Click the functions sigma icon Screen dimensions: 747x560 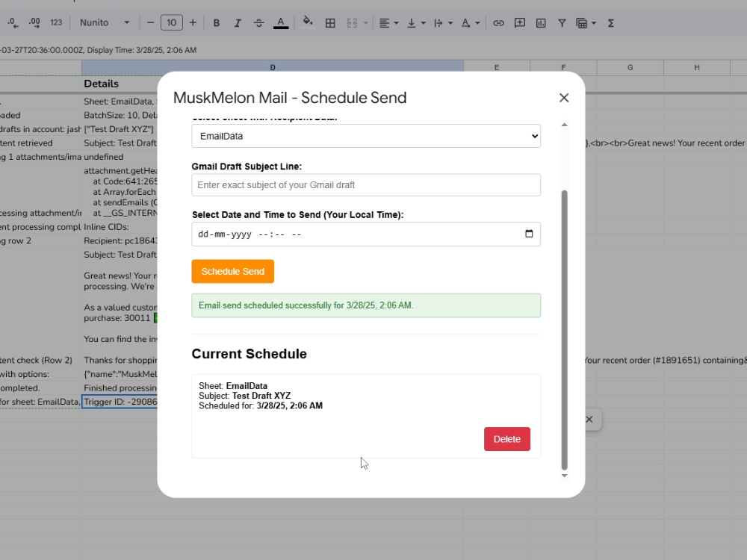(611, 23)
